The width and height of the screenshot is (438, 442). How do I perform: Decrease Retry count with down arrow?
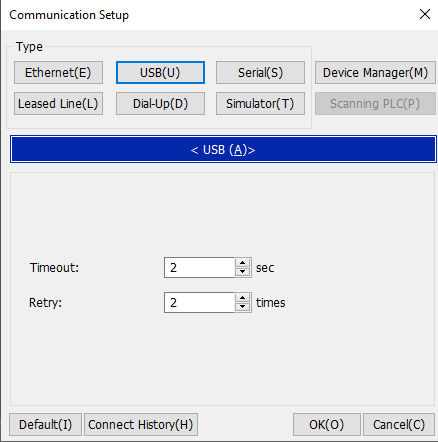coord(243,307)
